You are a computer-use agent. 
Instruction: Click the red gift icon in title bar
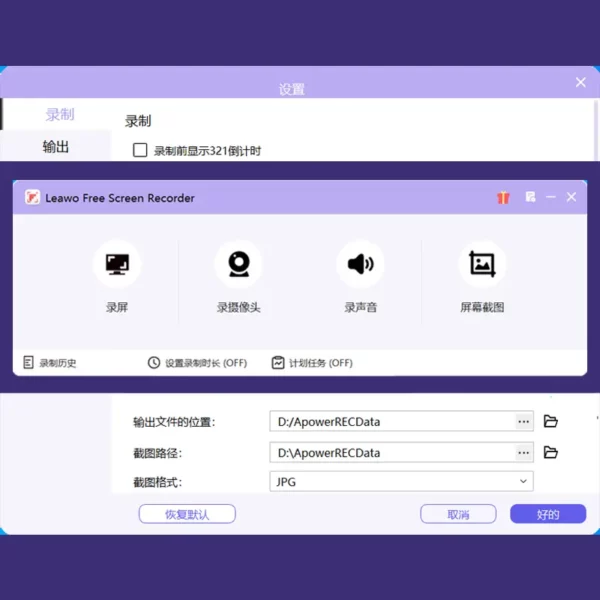click(x=503, y=197)
